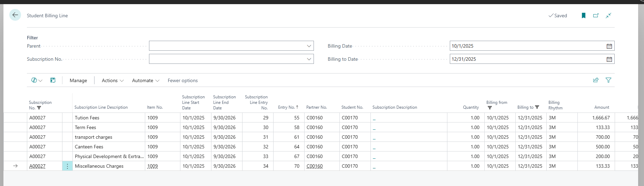Click Fewer options
This screenshot has height=186, width=644.
click(182, 80)
